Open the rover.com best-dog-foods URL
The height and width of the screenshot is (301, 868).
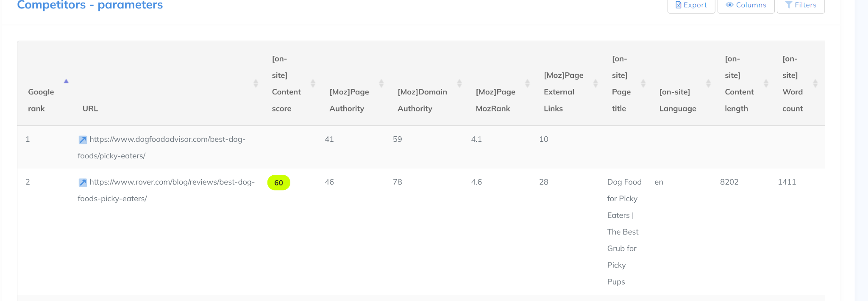tap(172, 182)
